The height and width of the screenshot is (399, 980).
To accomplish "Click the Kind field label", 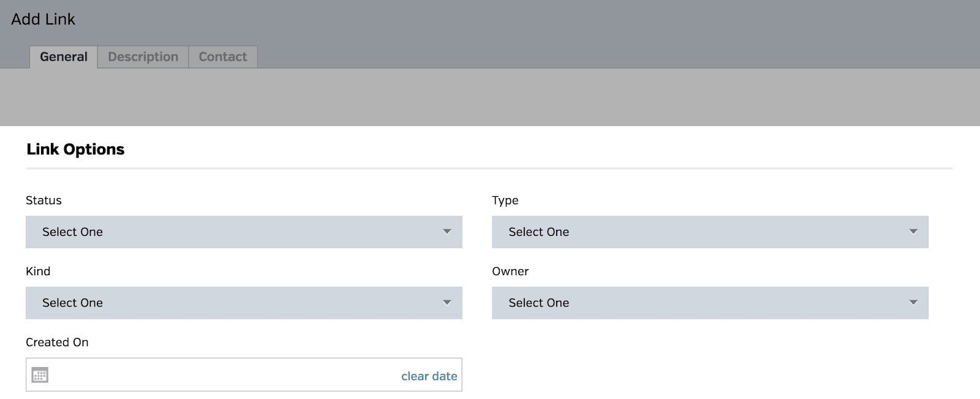I will 38,272.
